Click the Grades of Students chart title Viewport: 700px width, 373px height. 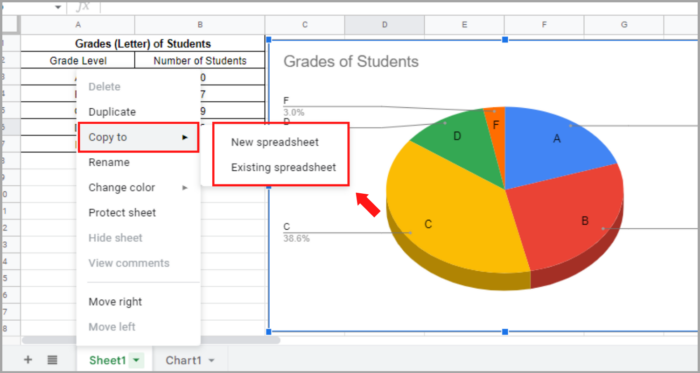(x=351, y=62)
